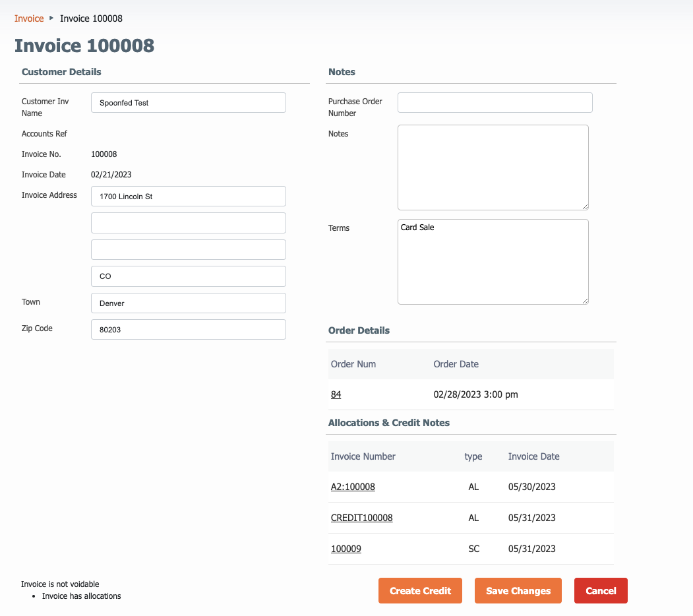Select the Accounts Ref label
Image resolution: width=693 pixels, height=616 pixels.
coord(44,133)
